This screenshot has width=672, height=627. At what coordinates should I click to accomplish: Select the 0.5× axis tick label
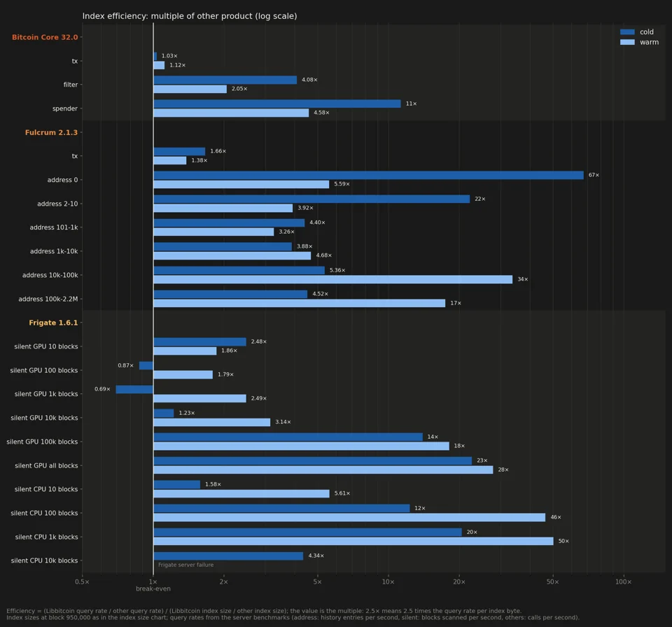83,582
